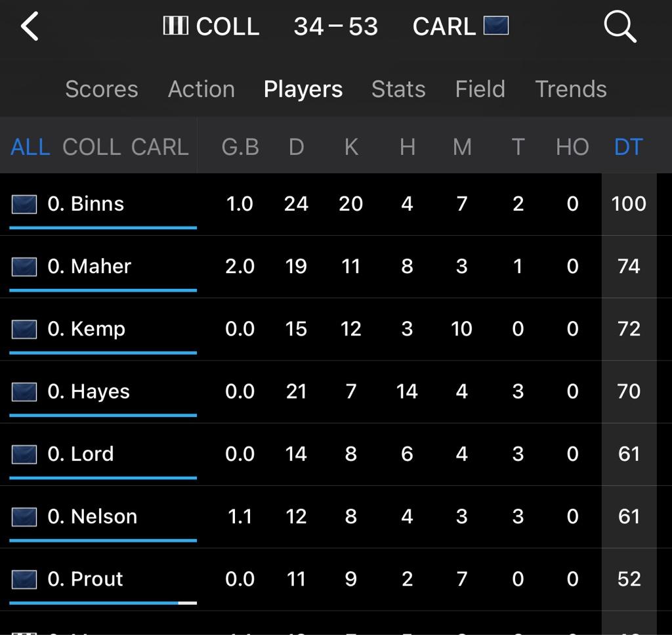Tap the team flag beside Kemp

(24, 329)
